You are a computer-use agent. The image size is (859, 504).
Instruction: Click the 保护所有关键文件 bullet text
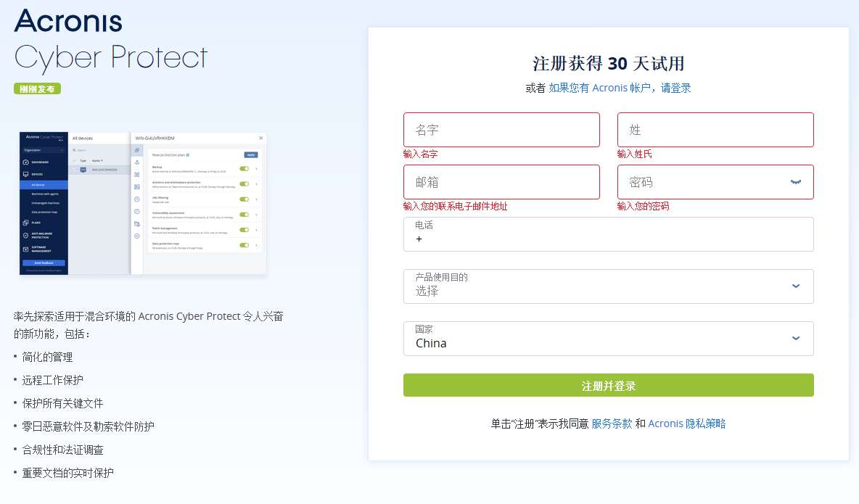(62, 403)
